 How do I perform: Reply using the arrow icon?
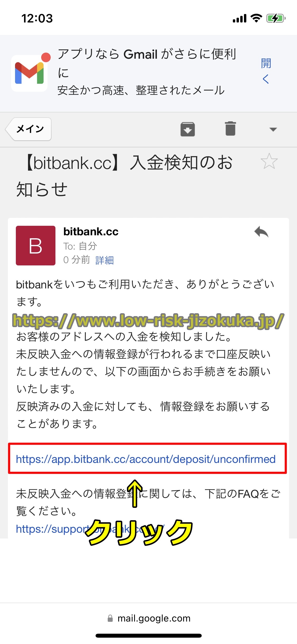click(x=261, y=232)
